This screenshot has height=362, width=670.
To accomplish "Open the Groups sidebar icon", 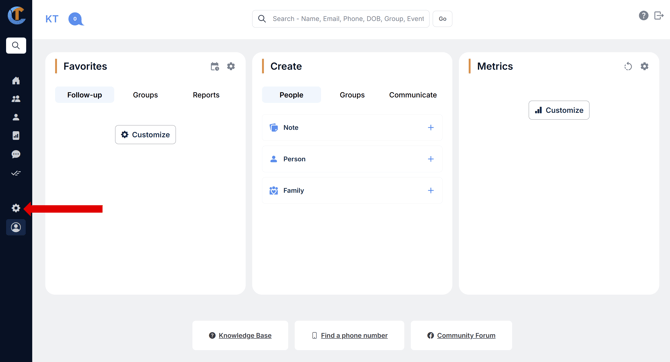I will click(16, 99).
